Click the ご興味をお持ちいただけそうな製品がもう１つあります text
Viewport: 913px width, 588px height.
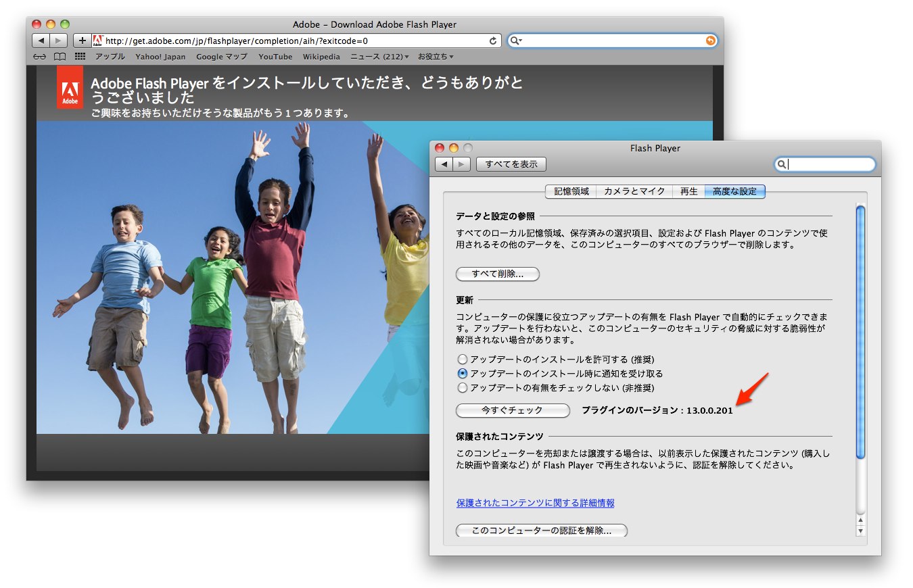[220, 114]
